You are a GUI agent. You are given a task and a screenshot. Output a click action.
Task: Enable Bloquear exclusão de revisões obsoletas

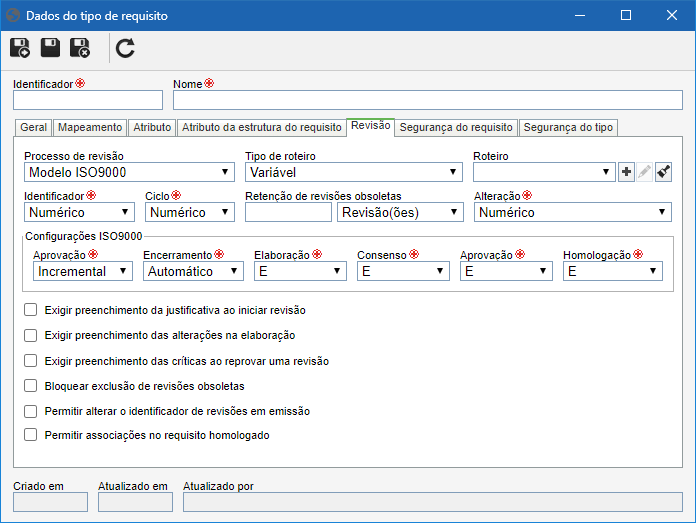coord(31,385)
